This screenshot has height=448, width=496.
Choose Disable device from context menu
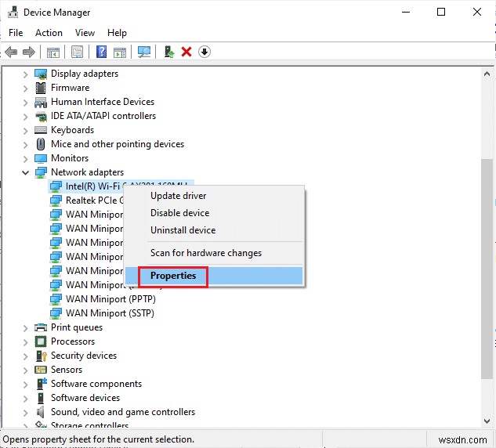pos(214,213)
